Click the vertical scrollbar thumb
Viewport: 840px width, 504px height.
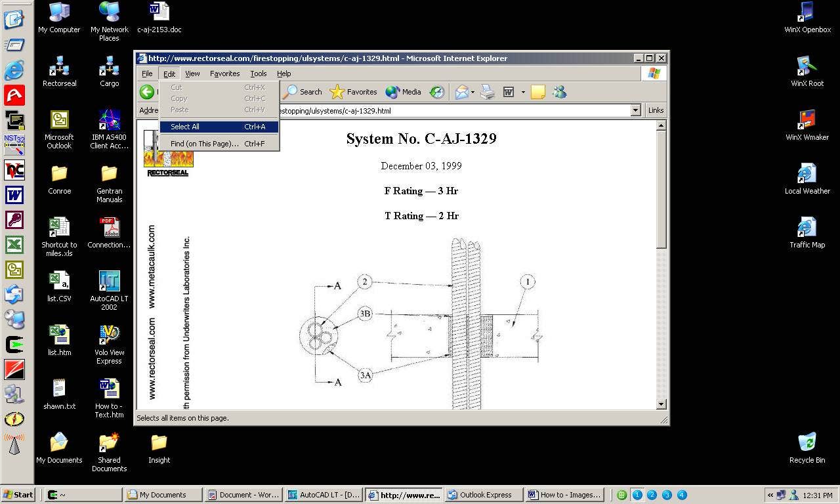(x=661, y=190)
